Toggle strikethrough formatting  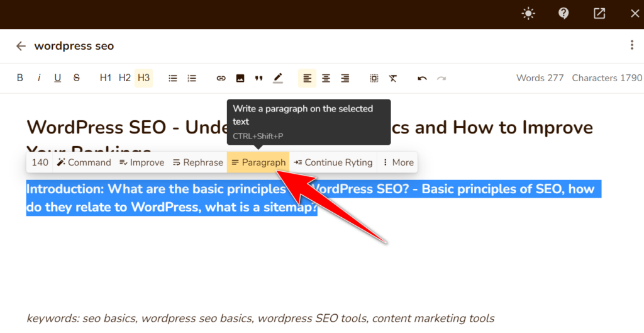click(76, 77)
